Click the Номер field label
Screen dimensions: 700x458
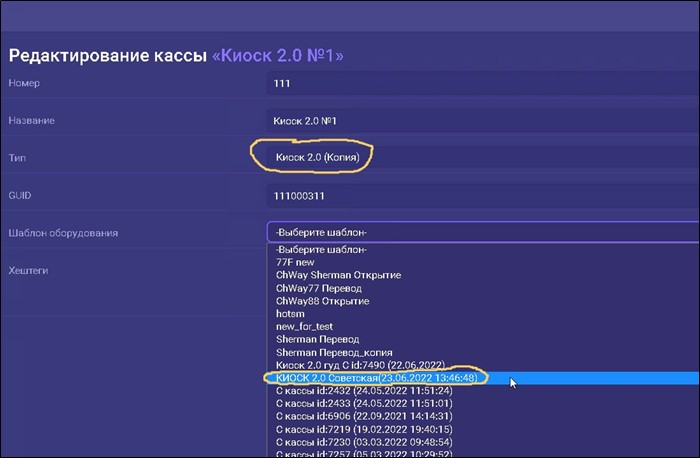(24, 83)
